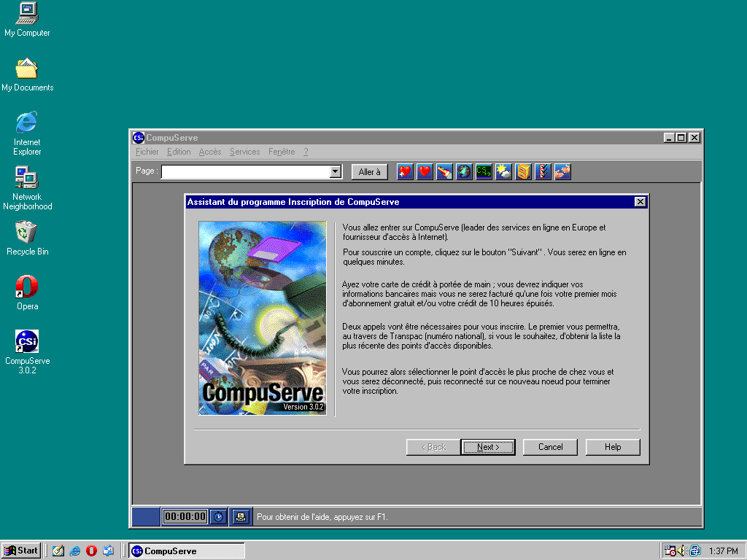Click the Help button in the wizard
The image size is (747, 560).
[x=613, y=447]
